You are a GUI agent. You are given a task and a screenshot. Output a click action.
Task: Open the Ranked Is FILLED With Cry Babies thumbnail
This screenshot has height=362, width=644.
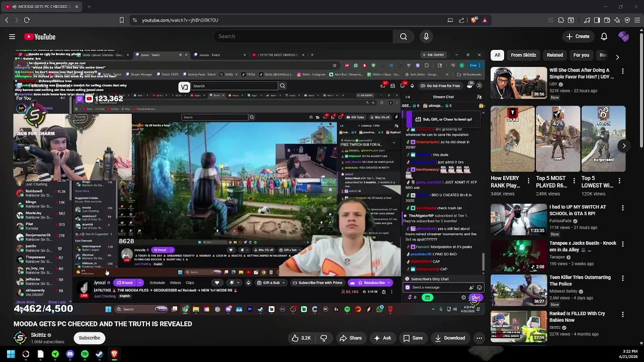point(519,326)
